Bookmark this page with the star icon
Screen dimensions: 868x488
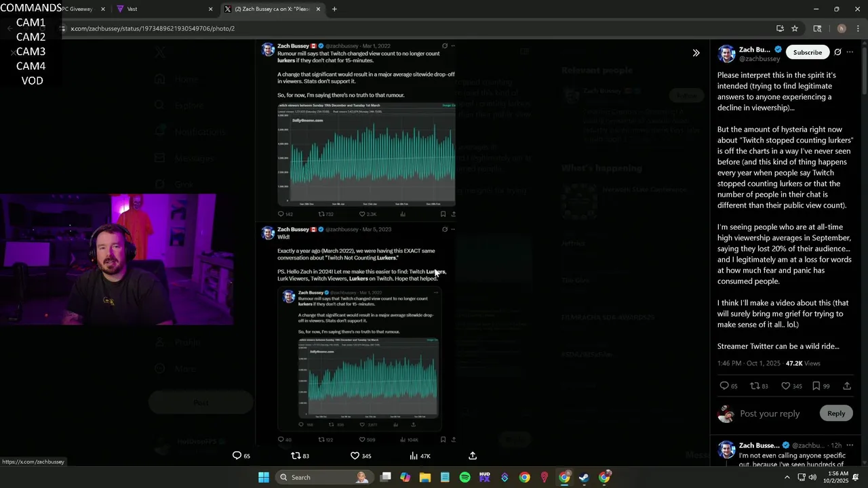[795, 28]
